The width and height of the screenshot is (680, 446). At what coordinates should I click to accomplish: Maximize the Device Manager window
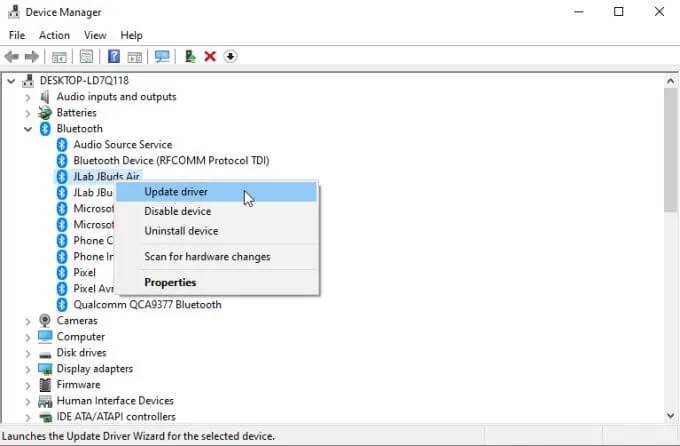point(619,12)
